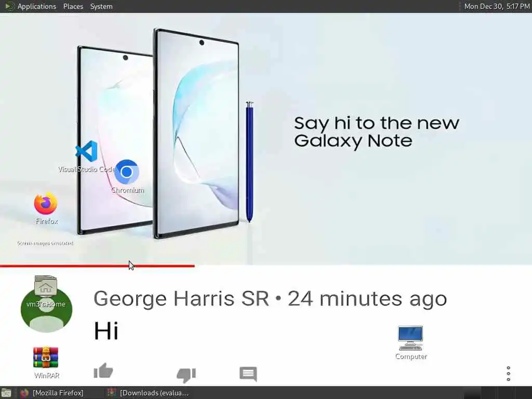Viewport: 532px width, 399px height.
Task: Open the Places menu
Action: pos(73,6)
